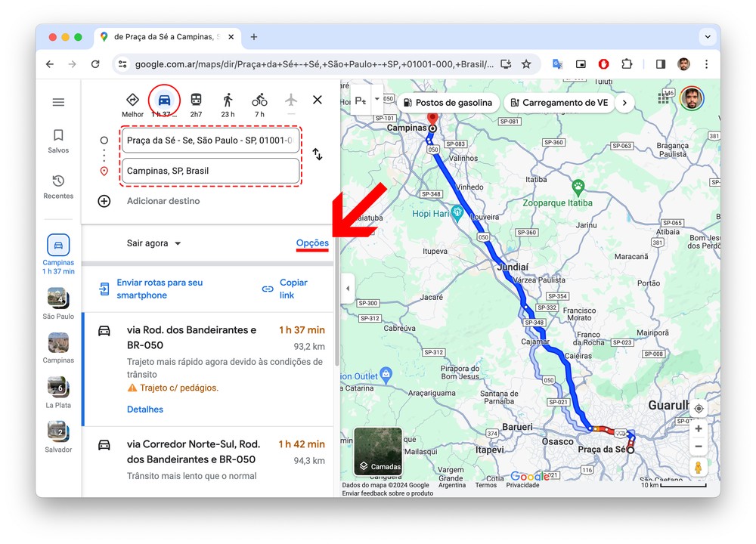Screen dimensions: 756x544
Task: Edit the Campinas, SP, Brasil destination field
Action: (x=210, y=171)
